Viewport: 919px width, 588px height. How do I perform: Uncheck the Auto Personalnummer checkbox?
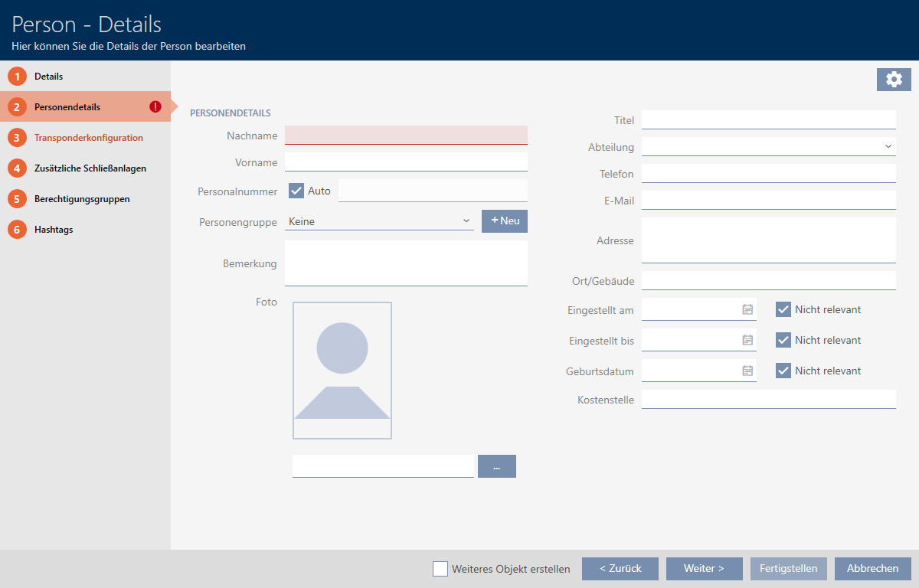pos(296,191)
